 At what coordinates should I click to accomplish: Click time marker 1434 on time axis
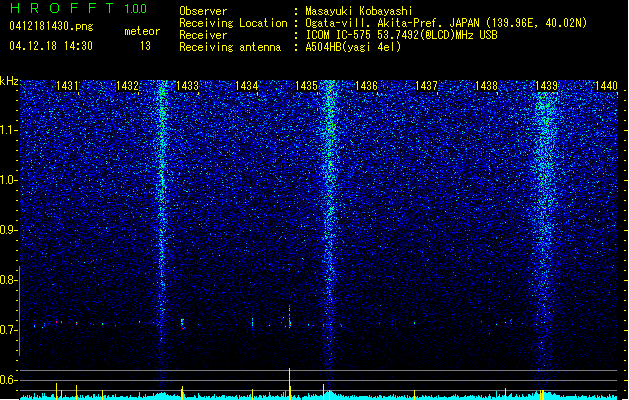(246, 85)
